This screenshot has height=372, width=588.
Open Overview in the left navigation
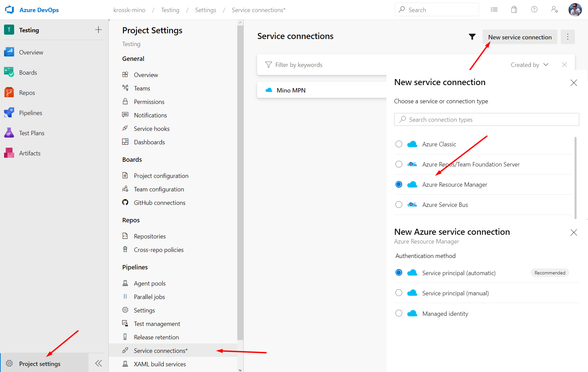click(x=31, y=52)
